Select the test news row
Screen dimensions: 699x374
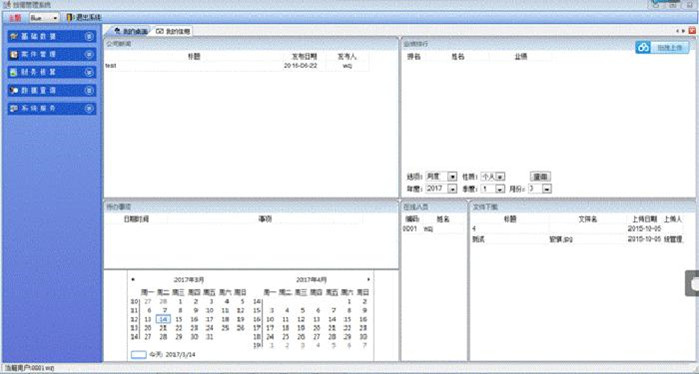[x=237, y=66]
